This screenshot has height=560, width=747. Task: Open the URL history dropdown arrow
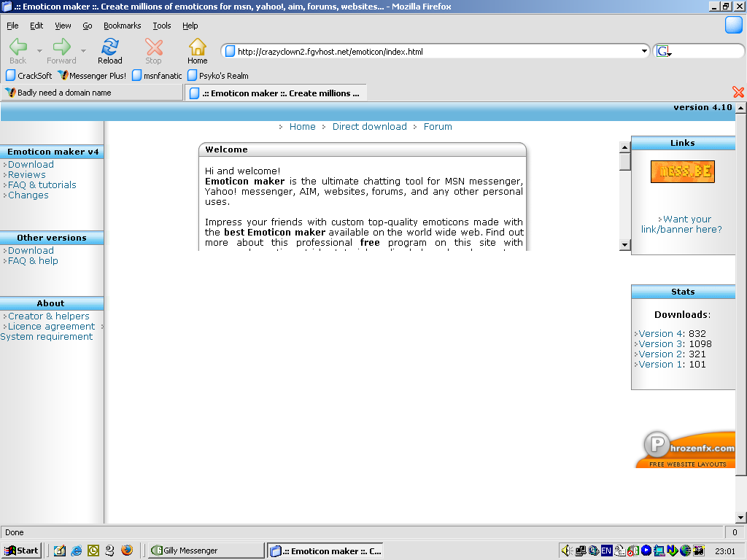point(644,51)
